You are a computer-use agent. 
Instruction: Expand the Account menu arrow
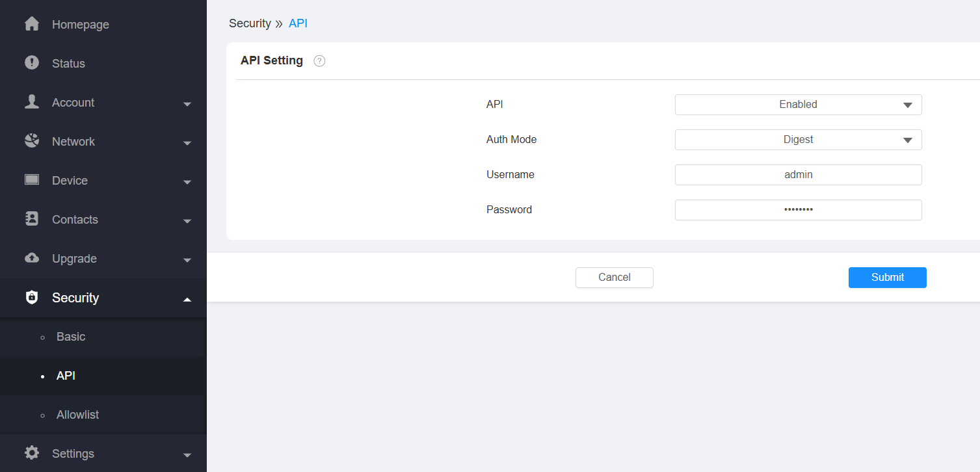187,104
